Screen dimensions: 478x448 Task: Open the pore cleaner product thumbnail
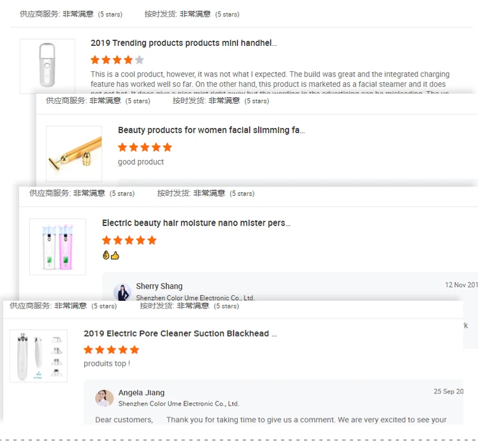pos(38,356)
